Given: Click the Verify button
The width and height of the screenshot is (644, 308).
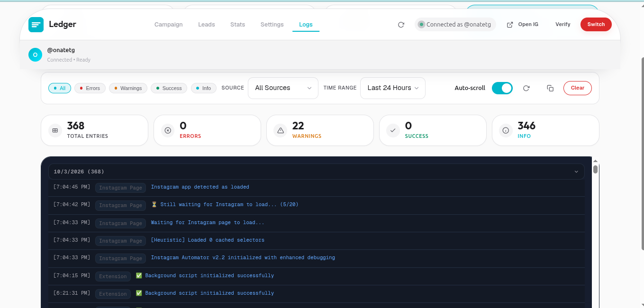Looking at the screenshot, I should coord(563,25).
